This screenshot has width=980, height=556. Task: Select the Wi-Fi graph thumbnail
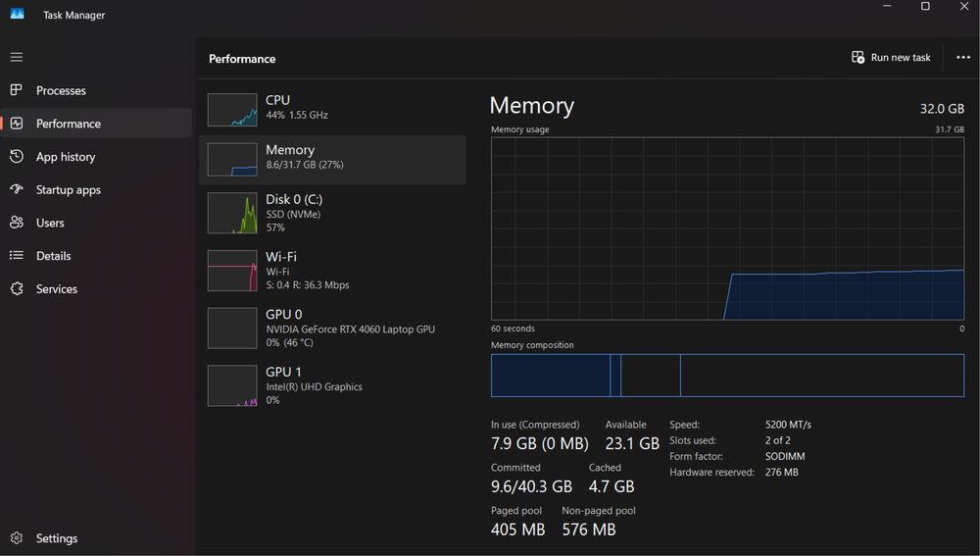[232, 271]
